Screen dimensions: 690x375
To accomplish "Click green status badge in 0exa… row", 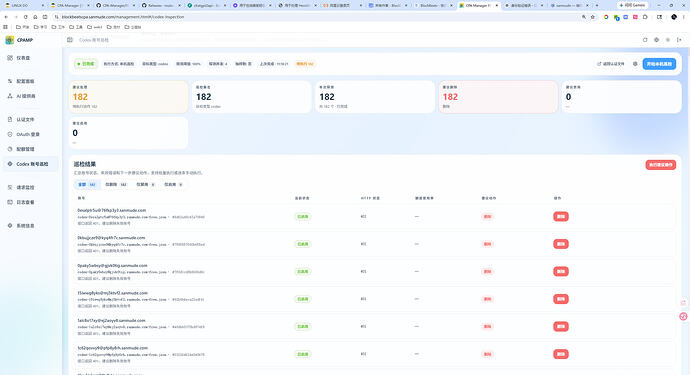I will coord(303,217).
